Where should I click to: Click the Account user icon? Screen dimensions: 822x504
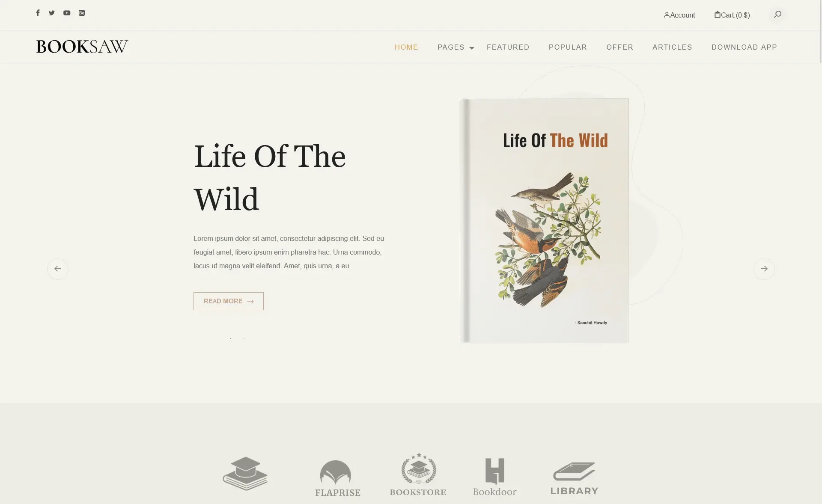667,15
